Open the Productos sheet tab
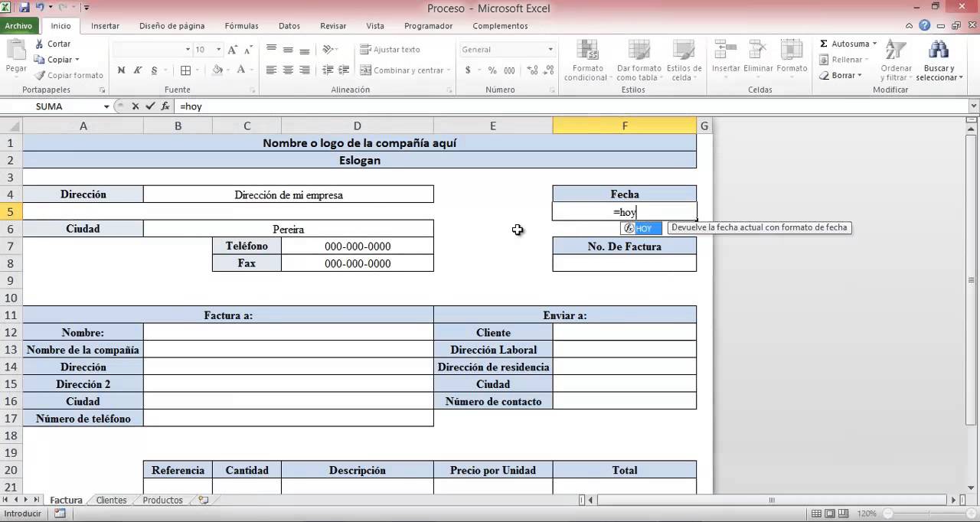 coord(163,500)
